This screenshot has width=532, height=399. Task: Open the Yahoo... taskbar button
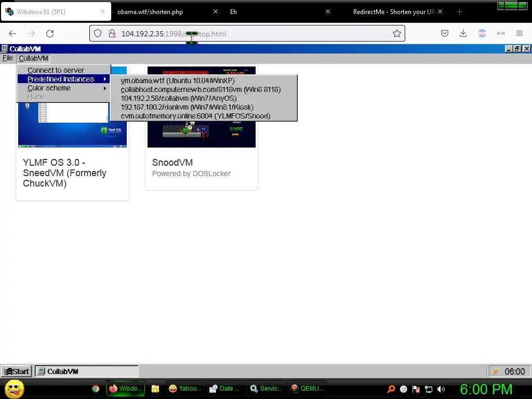point(185,389)
